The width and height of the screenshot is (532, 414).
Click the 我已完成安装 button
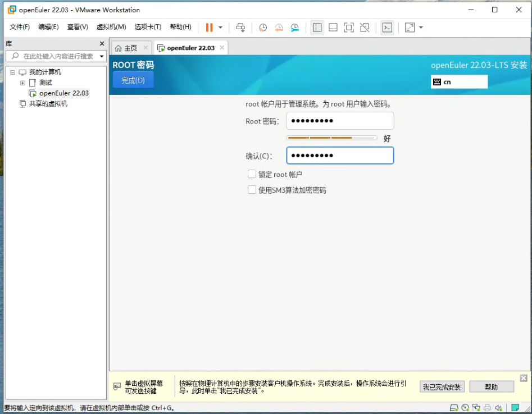click(x=442, y=387)
